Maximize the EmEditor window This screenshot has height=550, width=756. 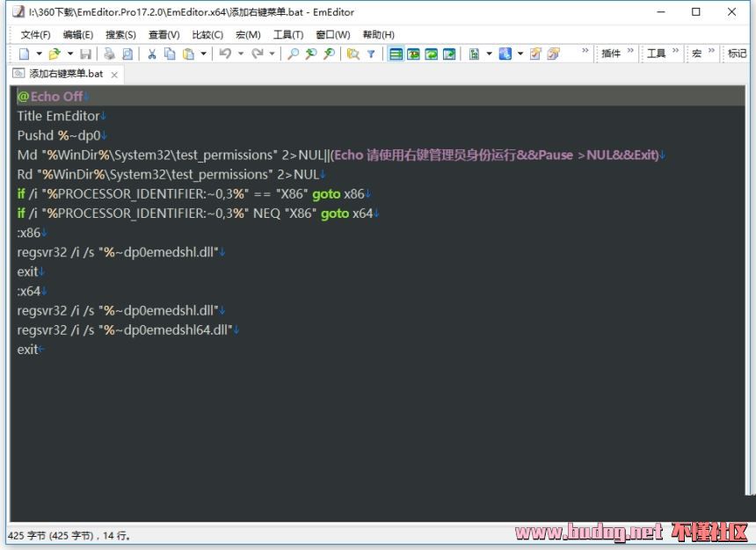click(x=695, y=12)
